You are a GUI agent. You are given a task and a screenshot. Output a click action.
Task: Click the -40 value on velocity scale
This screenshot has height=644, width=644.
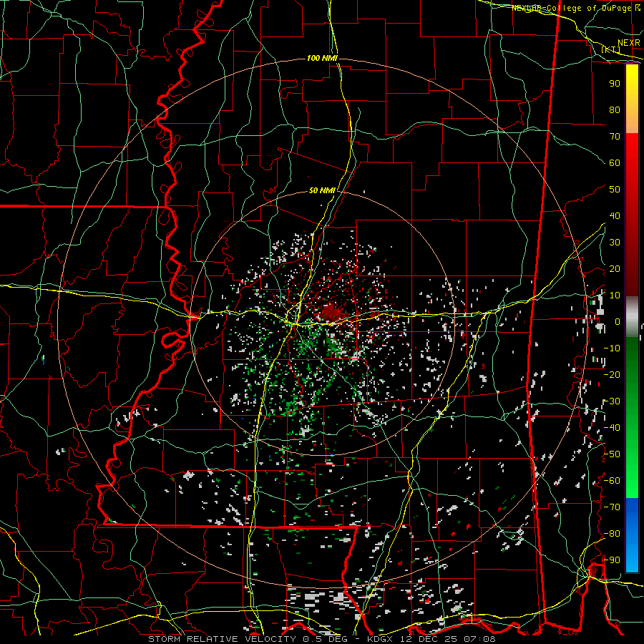[612, 428]
